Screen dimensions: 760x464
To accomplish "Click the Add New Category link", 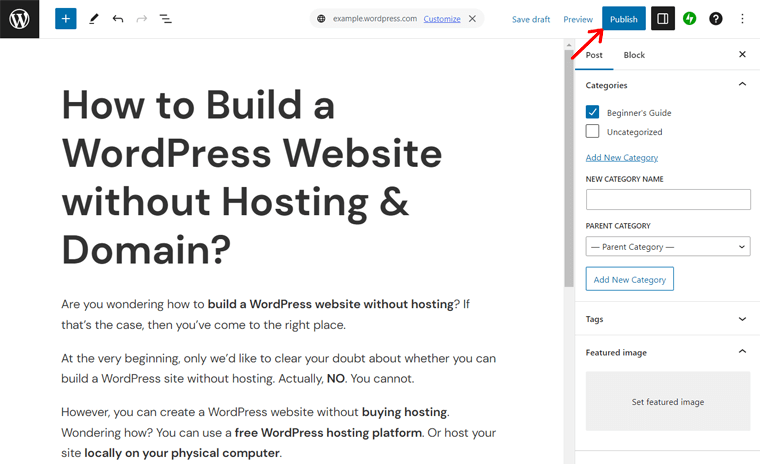I will [622, 158].
